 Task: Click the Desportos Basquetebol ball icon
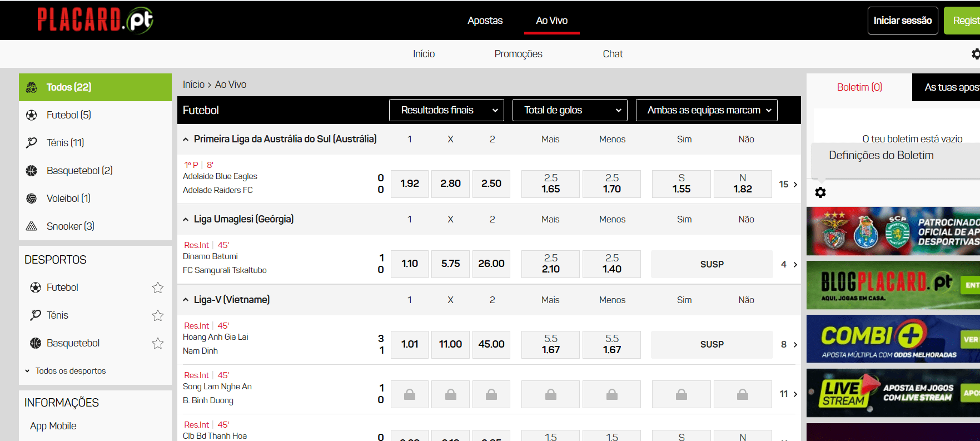36,343
